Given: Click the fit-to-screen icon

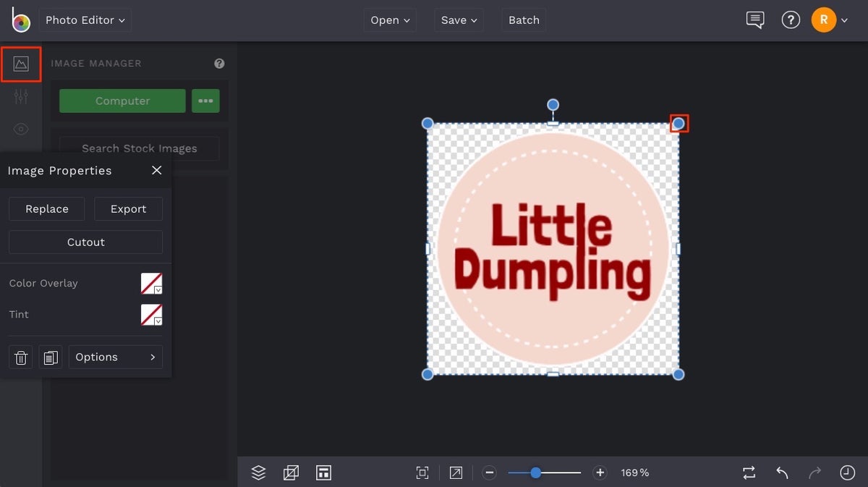Looking at the screenshot, I should click(x=422, y=472).
